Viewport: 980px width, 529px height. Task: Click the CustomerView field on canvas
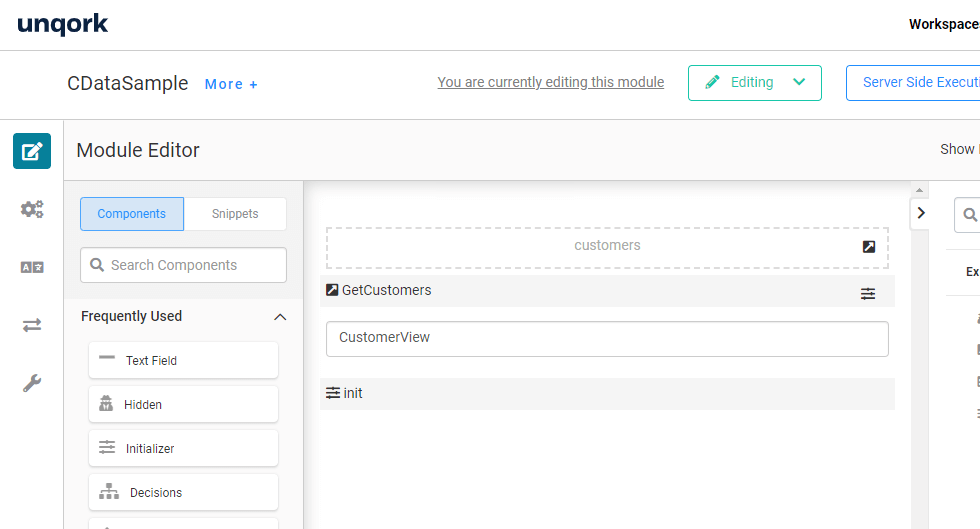click(x=607, y=338)
